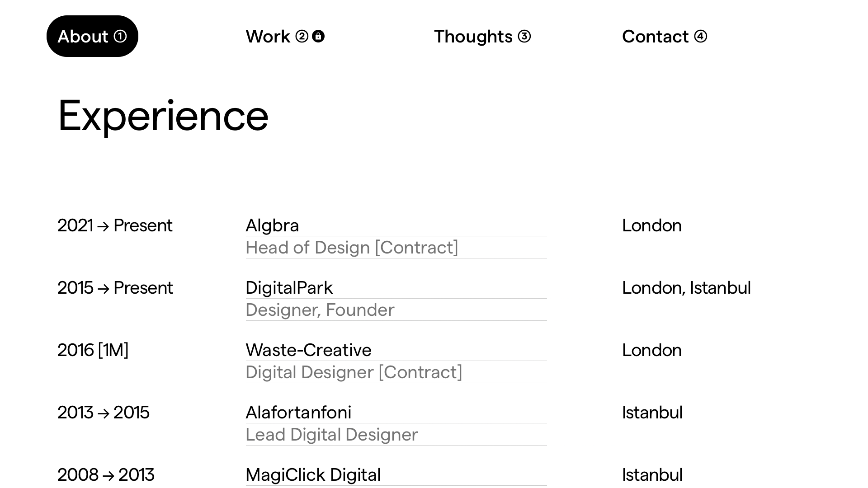The height and width of the screenshot is (488, 868).
Task: Click the Algbra company entry
Action: pos(272,225)
